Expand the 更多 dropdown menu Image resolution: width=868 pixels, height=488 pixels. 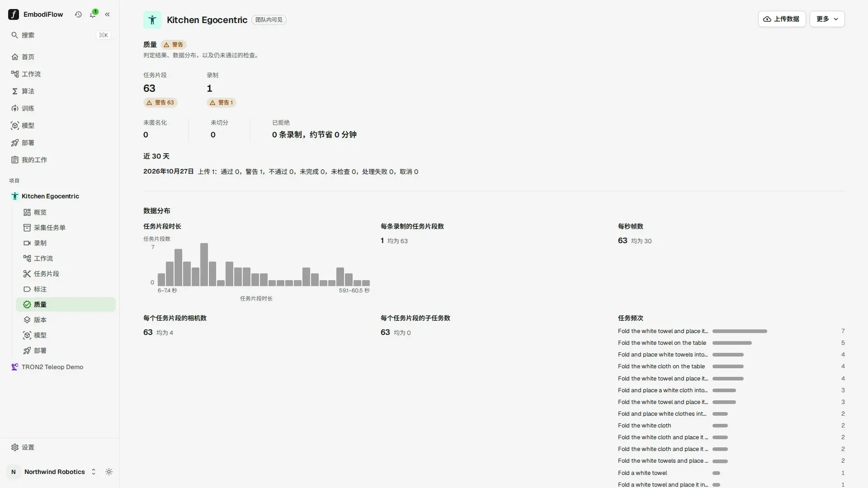tap(827, 19)
